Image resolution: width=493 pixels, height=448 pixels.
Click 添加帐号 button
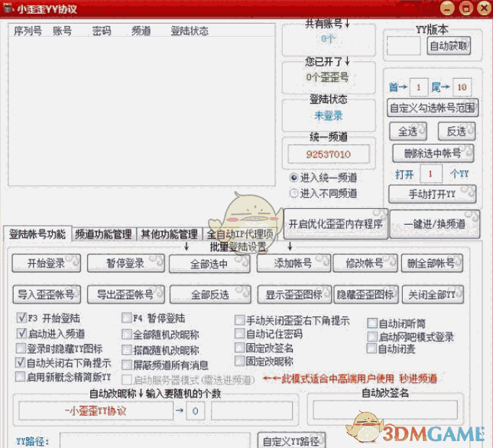click(294, 263)
